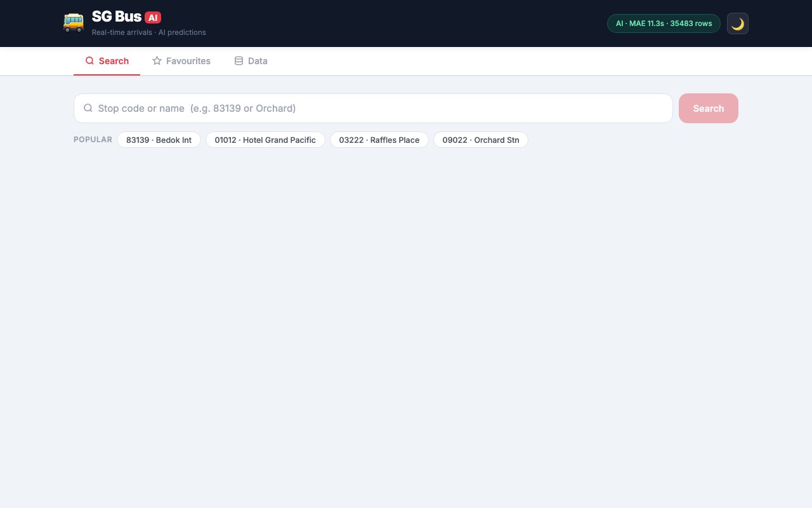Screen dimensions: 812x508
Task: Go to the Data tab
Action: point(251,61)
